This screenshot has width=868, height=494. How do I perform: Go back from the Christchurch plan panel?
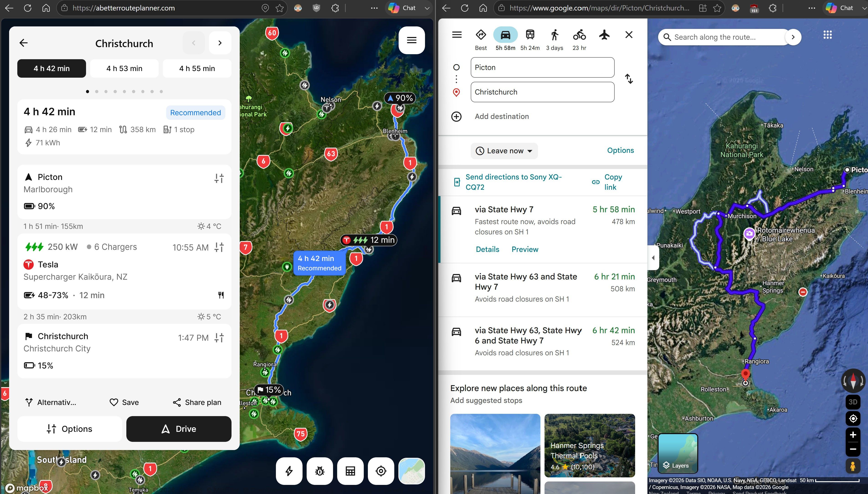point(23,43)
